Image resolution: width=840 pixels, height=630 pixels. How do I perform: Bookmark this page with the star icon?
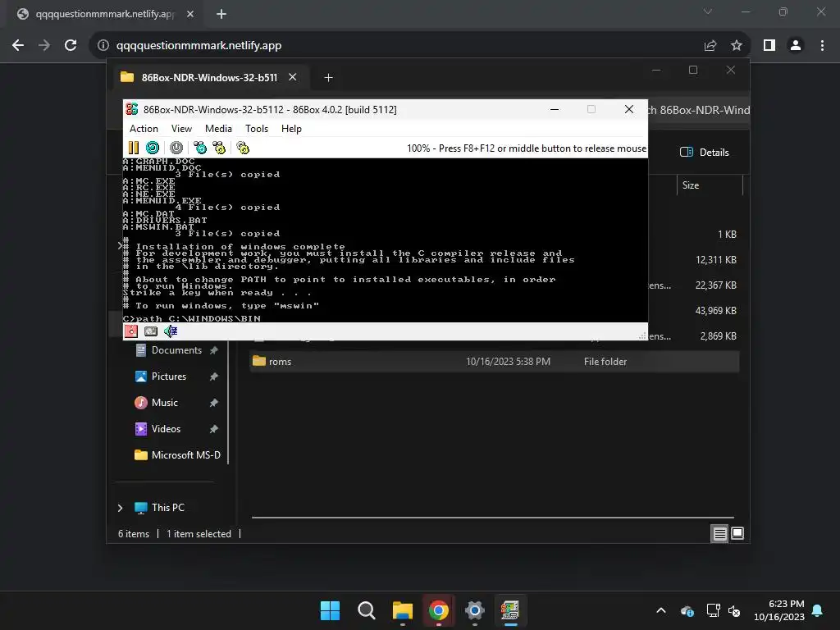click(737, 46)
